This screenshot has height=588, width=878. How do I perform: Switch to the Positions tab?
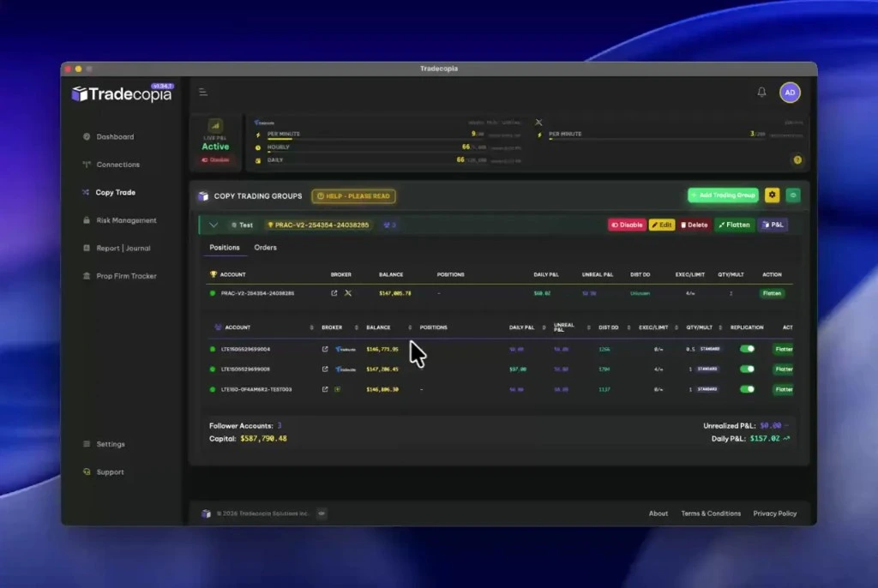(225, 248)
